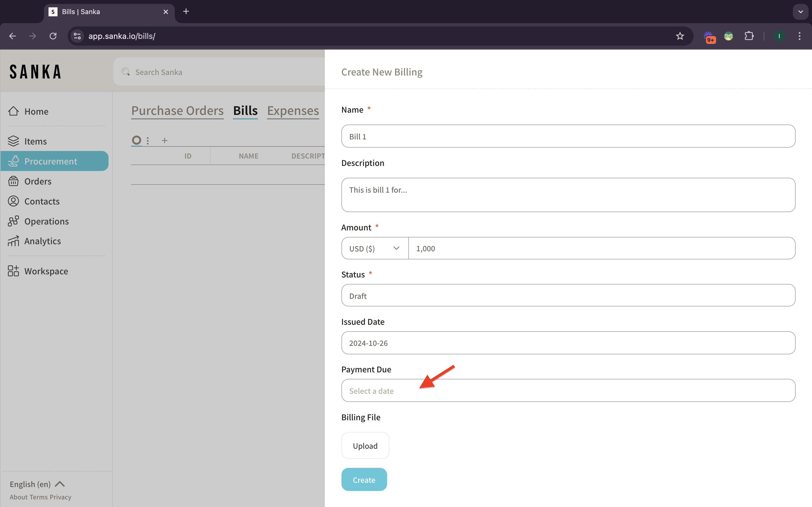This screenshot has width=812, height=507.
Task: Bookmark page with star icon
Action: coord(680,36)
